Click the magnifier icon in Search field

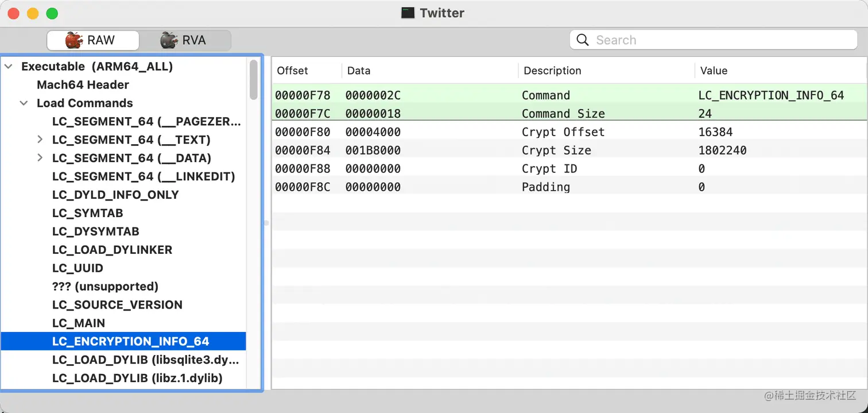click(x=583, y=40)
